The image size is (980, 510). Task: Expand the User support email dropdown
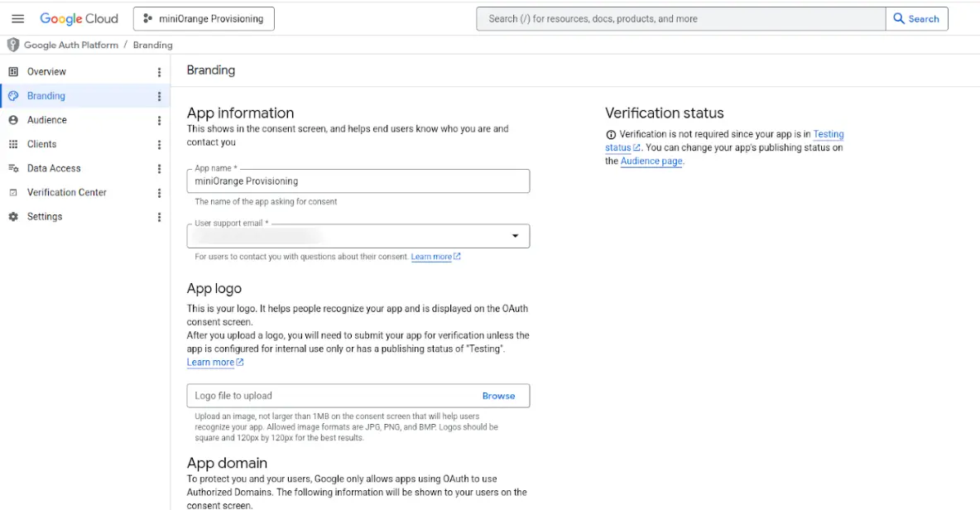point(358,236)
